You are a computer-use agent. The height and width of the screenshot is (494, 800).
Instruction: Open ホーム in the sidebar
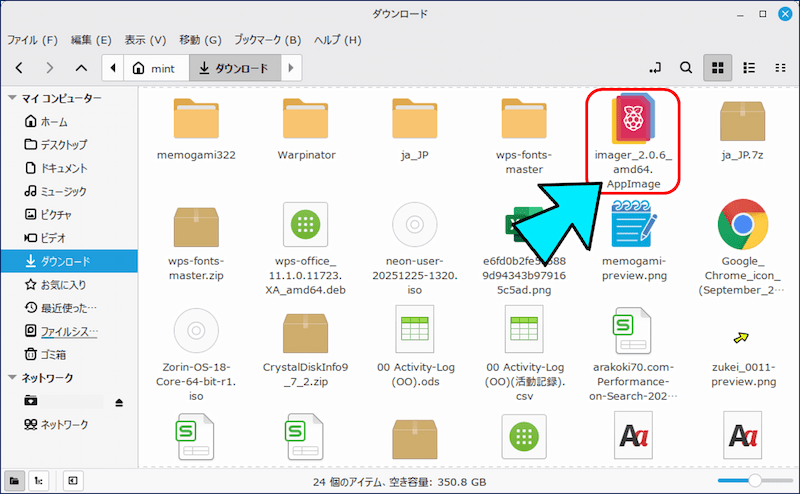click(x=69, y=121)
